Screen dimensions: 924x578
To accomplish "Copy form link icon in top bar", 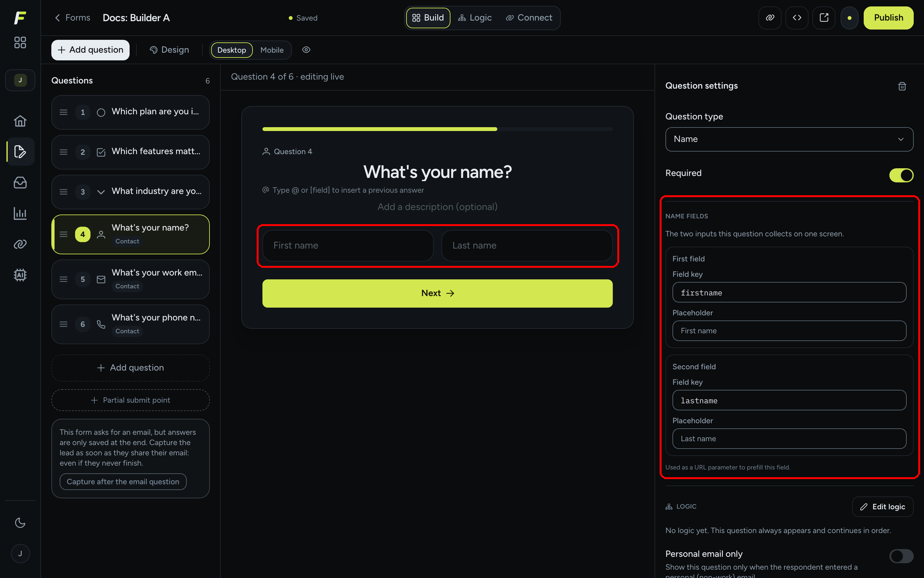I will 770,18.
